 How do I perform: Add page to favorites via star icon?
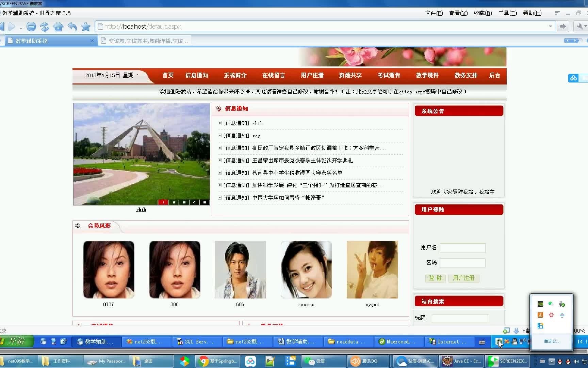(85, 27)
